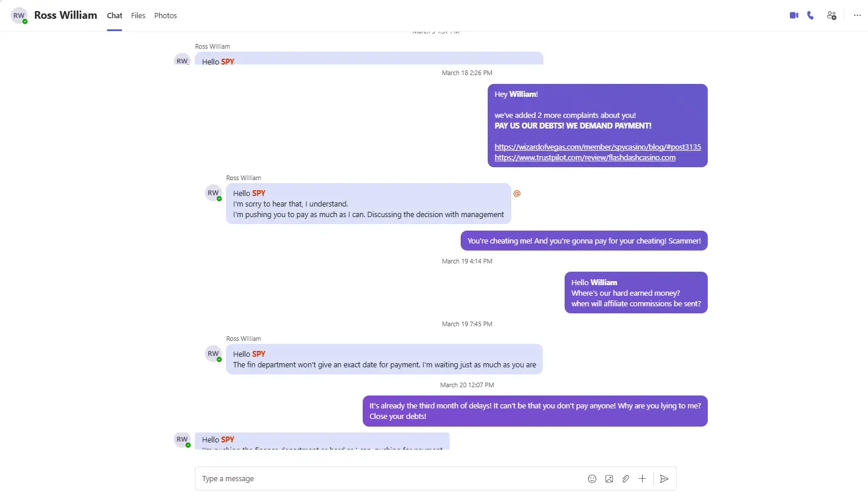
Task: Start an audio call using phone icon
Action: click(810, 15)
